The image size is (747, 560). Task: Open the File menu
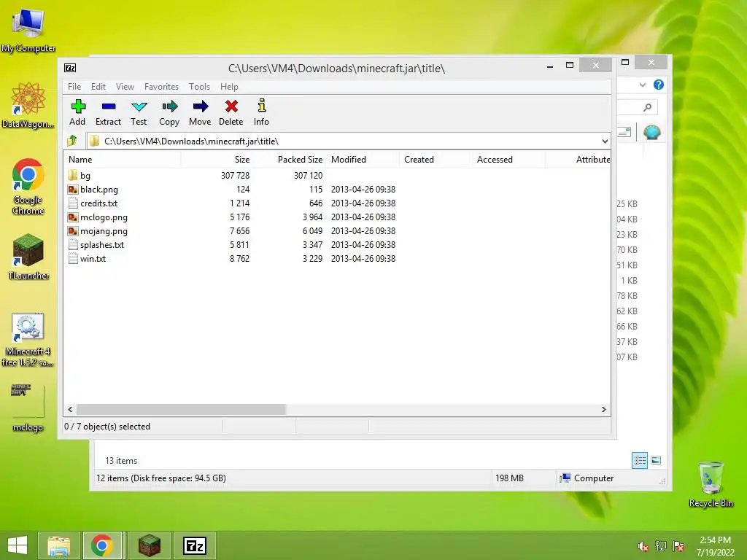point(74,87)
